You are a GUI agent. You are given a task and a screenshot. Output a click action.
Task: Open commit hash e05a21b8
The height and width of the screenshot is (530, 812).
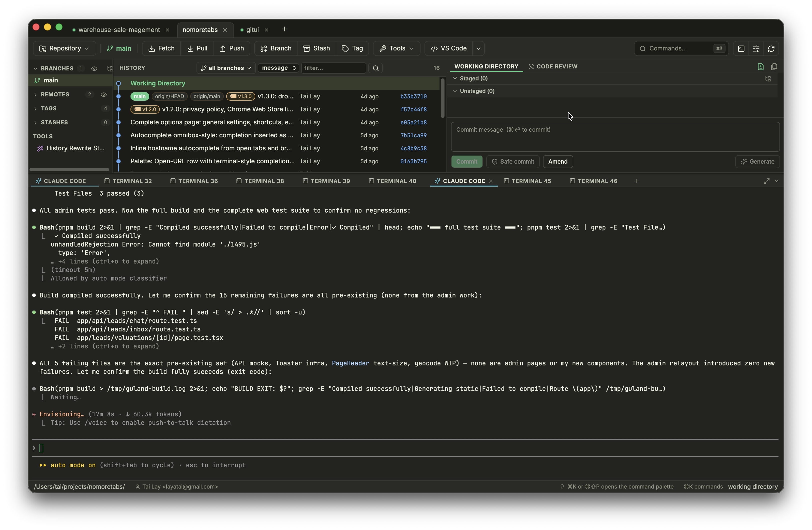413,122
